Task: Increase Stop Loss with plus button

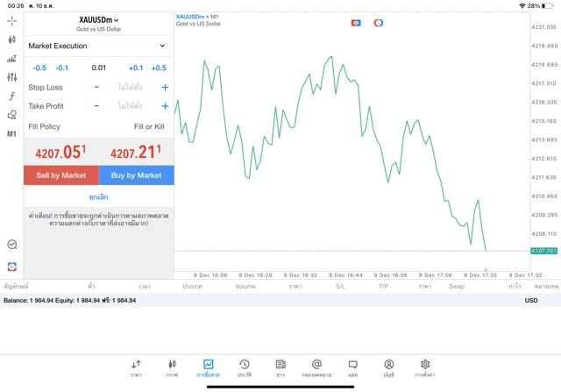Action: pyautogui.click(x=165, y=88)
